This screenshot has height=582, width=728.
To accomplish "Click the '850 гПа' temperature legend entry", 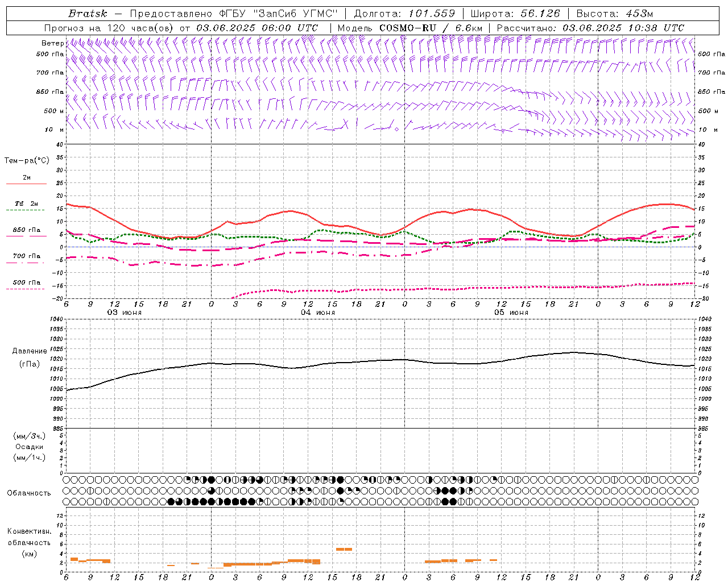I will coord(27,230).
